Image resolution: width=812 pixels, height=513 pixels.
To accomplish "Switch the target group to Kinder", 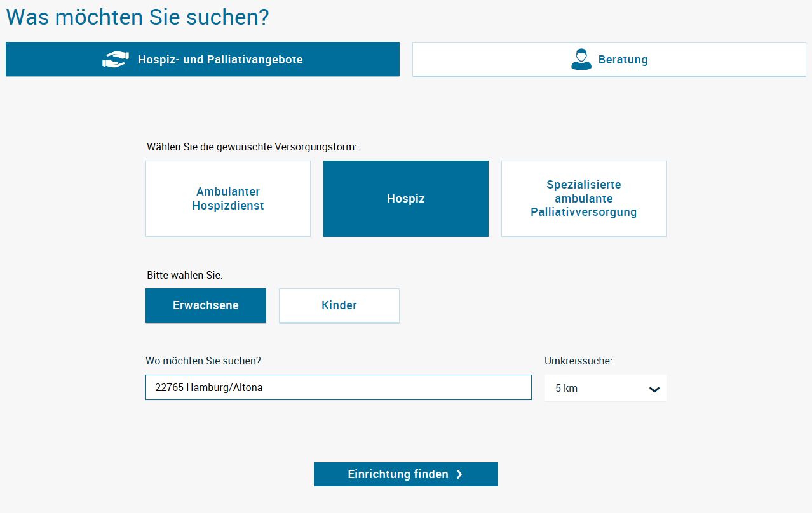I will pyautogui.click(x=339, y=305).
